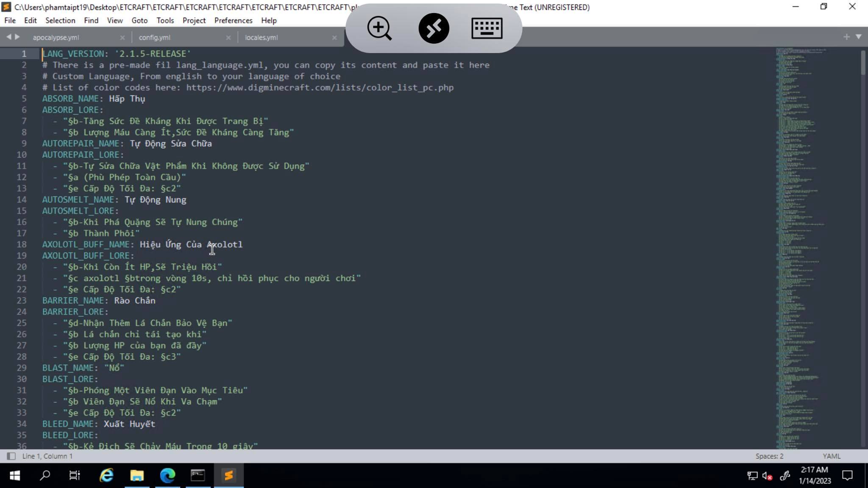The height and width of the screenshot is (488, 868).
Task: Toggle the side bar icon in status bar
Action: [11, 456]
